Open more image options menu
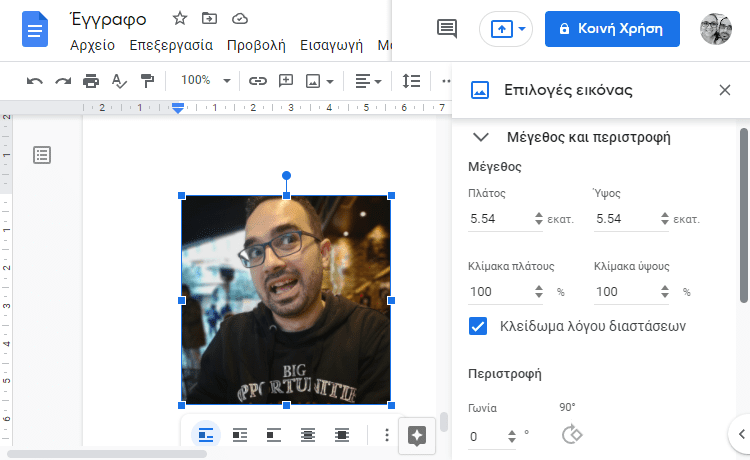750x460 pixels. [386, 435]
